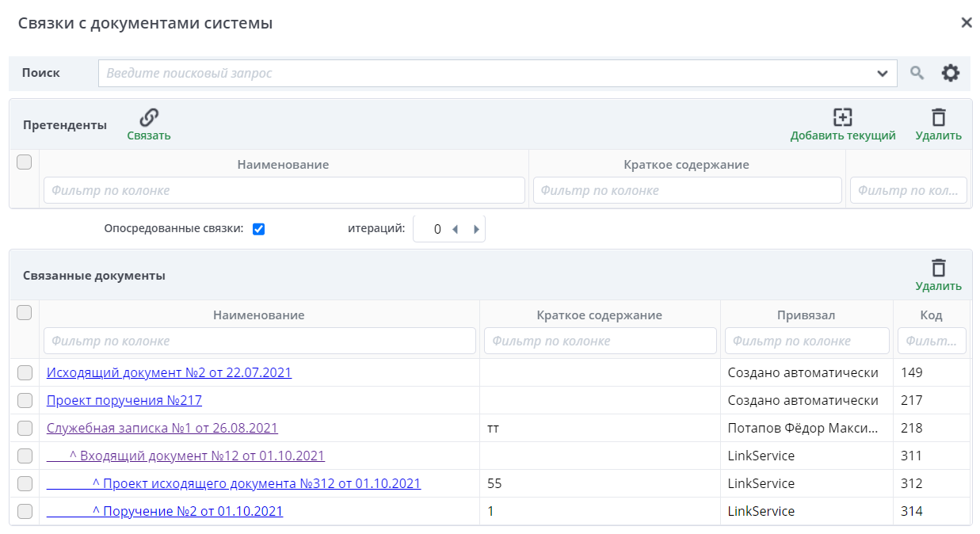Tick the checkbox for Служебная записка №1
The height and width of the screenshot is (534, 980).
[x=25, y=429]
